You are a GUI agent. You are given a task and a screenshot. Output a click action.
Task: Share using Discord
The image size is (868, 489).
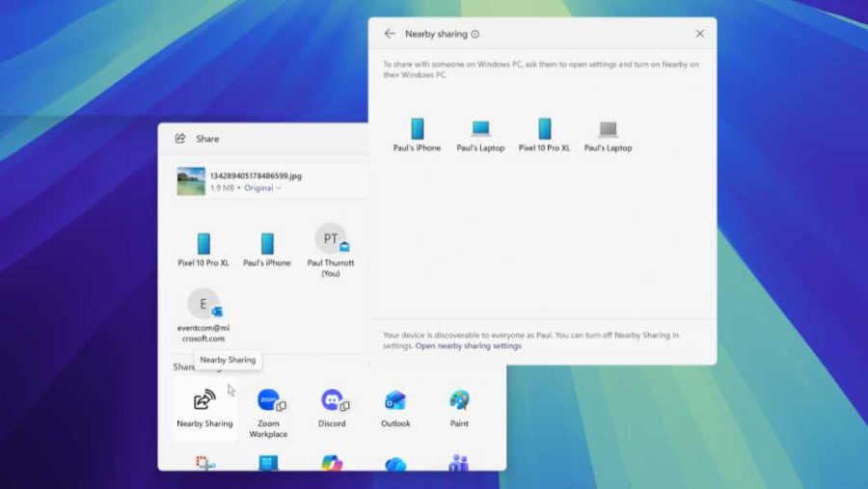tap(332, 409)
